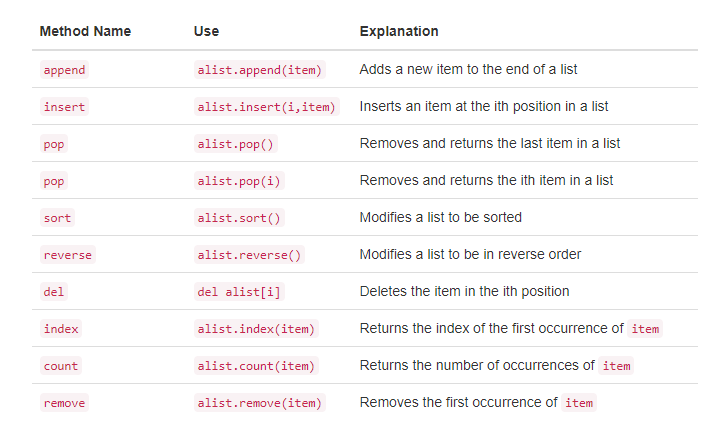723x435 pixels.
Task: Click the 'alist.insert(i,item)' code snippet
Action: 265,107
